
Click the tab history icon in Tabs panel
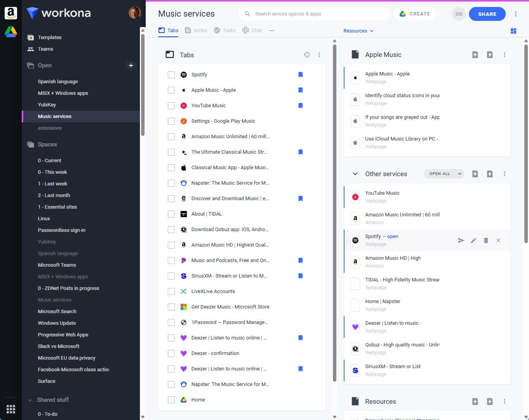click(x=307, y=55)
